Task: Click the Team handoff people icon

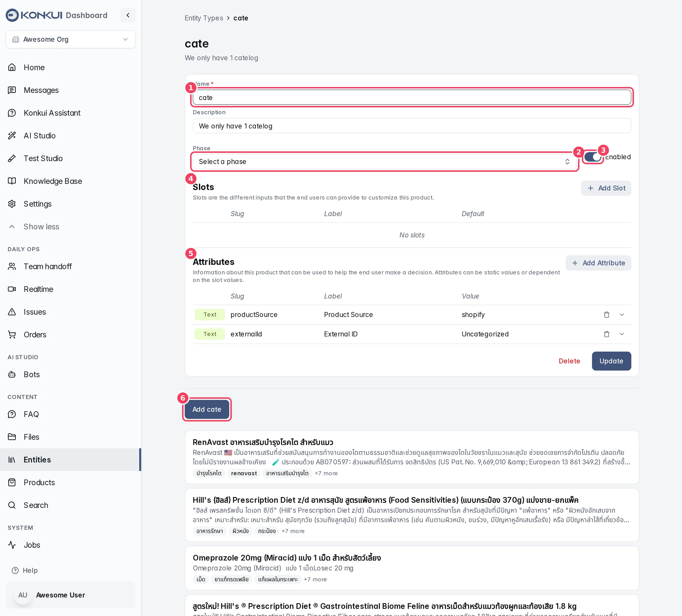Action: pyautogui.click(x=12, y=266)
